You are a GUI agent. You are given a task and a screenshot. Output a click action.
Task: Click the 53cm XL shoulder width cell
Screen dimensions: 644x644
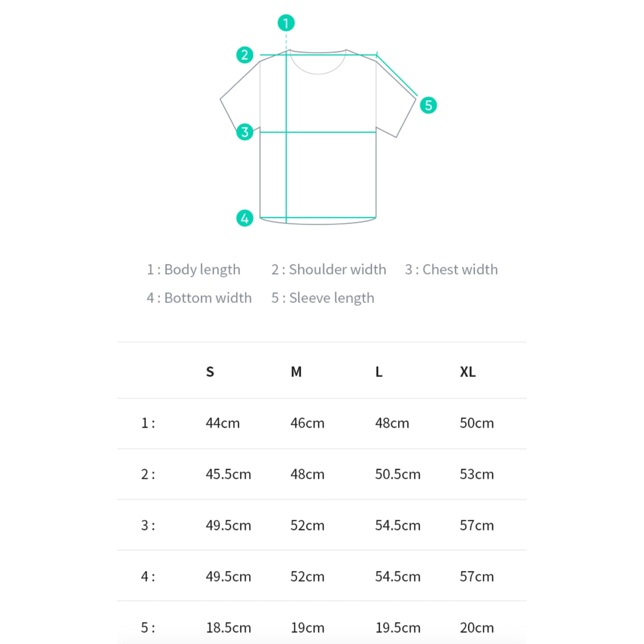[476, 474]
